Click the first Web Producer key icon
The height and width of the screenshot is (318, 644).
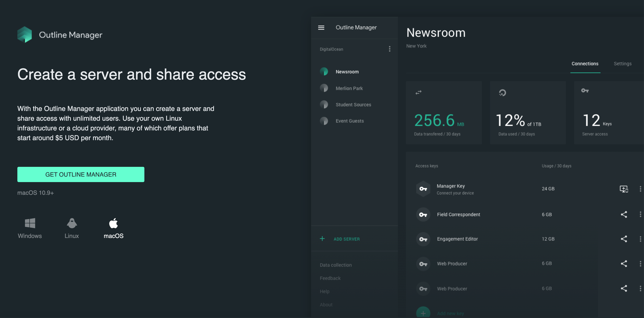[423, 264]
